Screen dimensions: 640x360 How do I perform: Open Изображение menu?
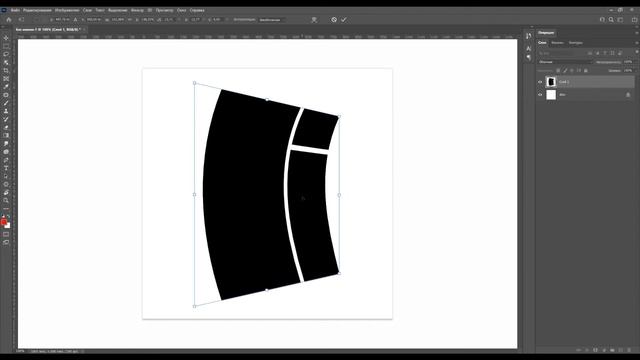point(67,10)
